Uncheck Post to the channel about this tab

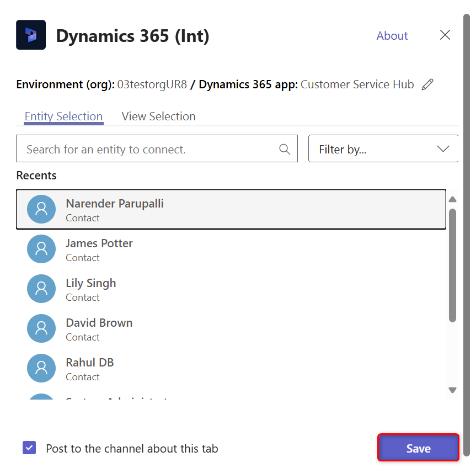pyautogui.click(x=29, y=448)
